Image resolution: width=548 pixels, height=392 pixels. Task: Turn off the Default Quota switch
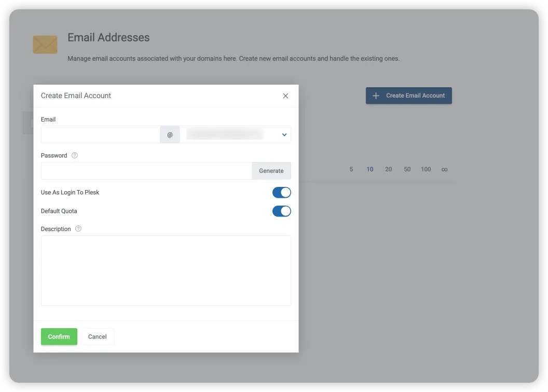click(282, 211)
